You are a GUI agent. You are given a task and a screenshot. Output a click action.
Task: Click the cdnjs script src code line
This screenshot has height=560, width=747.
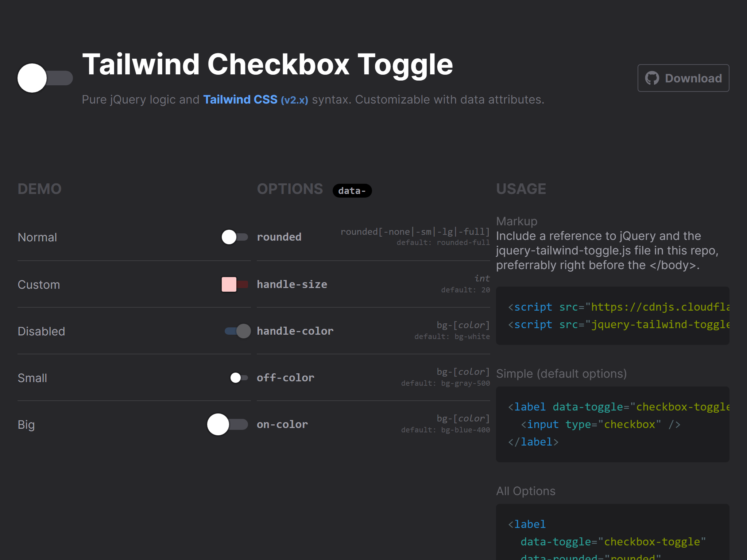[619, 307]
